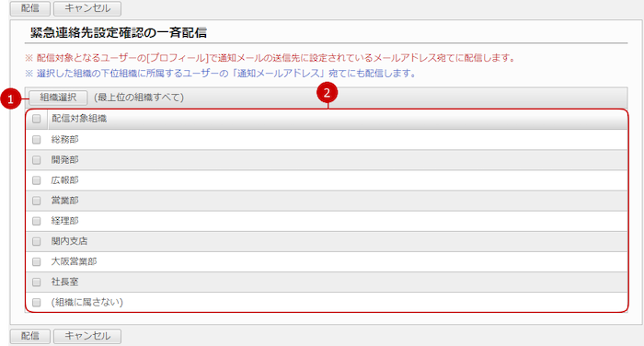Check the 総務部 checkbox
The width and height of the screenshot is (644, 346).
(37, 140)
